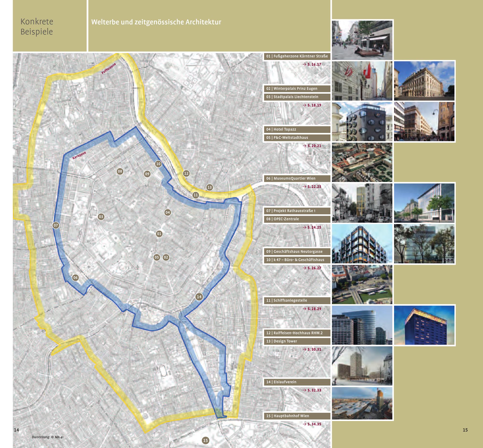Click the 'Kernzone' label on the blue boundary
This screenshot has height=448, width=483.
pos(79,156)
